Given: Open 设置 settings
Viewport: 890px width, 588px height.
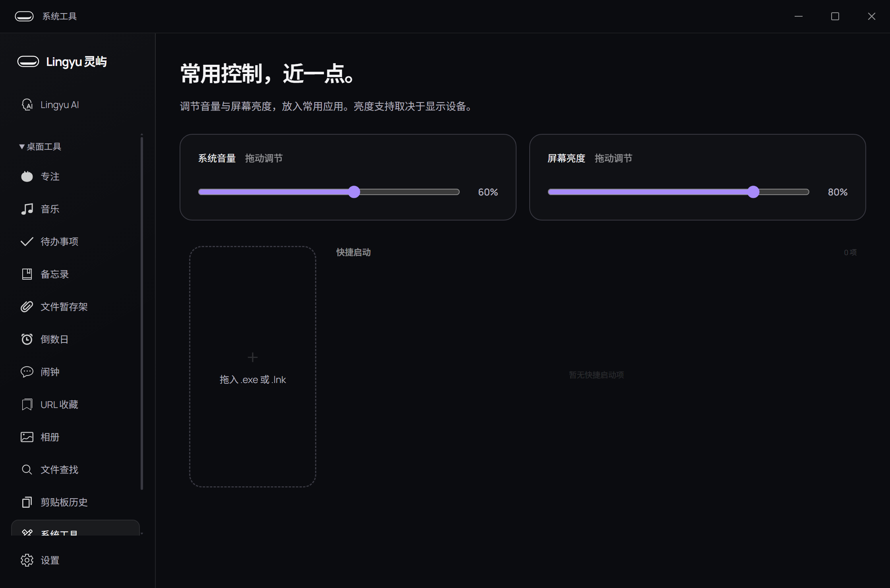Looking at the screenshot, I should coord(75,560).
